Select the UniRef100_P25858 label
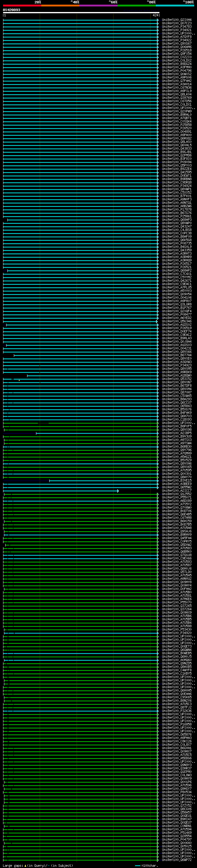Viewport: 197px width, 868px height. coord(177,125)
